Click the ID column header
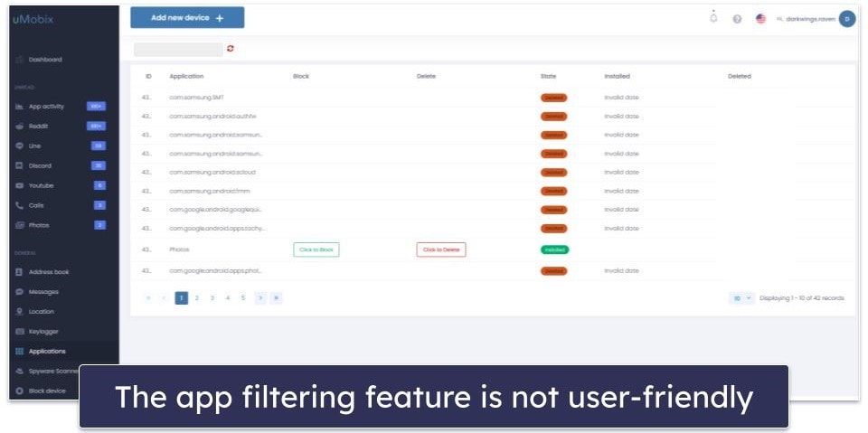The width and height of the screenshot is (868, 433). [x=148, y=77]
